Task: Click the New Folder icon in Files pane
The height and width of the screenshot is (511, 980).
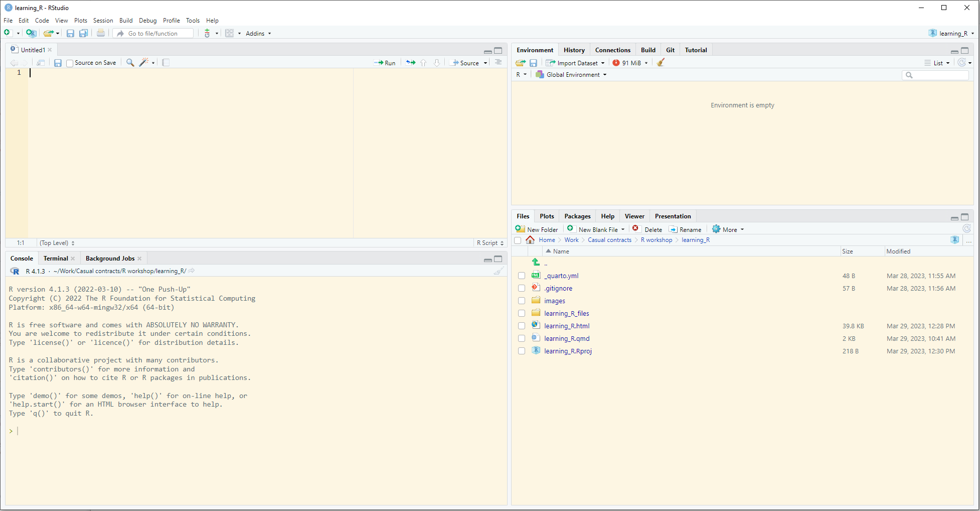Action: [x=537, y=229]
